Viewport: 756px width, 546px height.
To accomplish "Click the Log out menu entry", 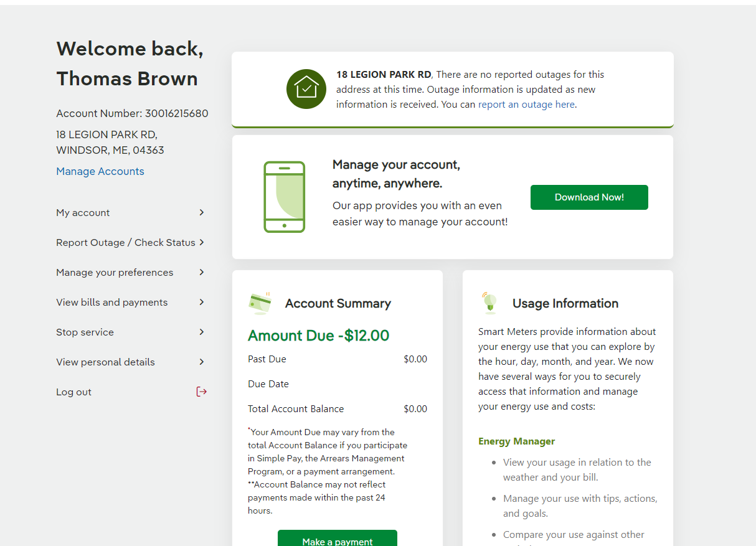I will click(x=73, y=392).
